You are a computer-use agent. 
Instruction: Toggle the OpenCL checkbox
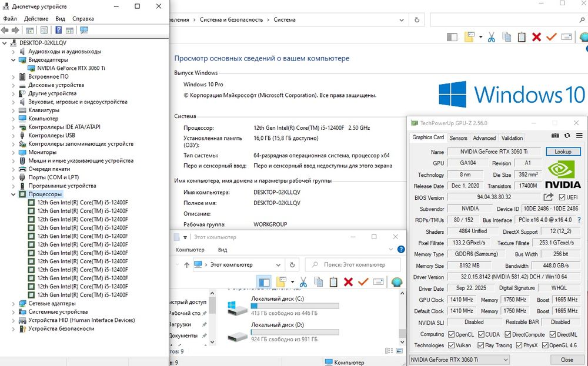pos(452,334)
